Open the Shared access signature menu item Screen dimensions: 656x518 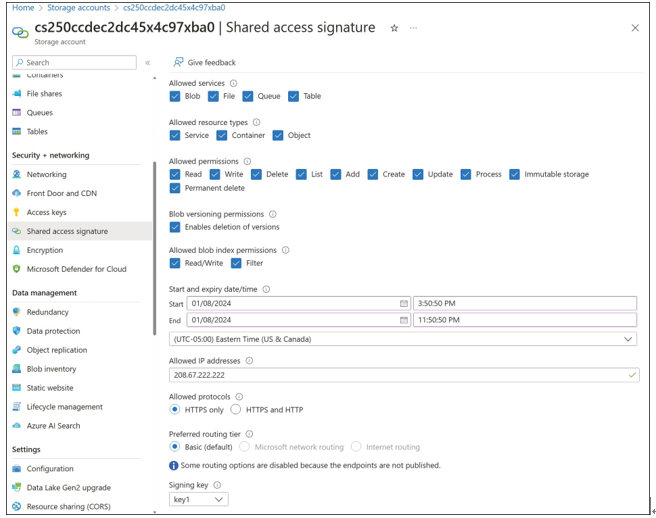pyautogui.click(x=80, y=231)
